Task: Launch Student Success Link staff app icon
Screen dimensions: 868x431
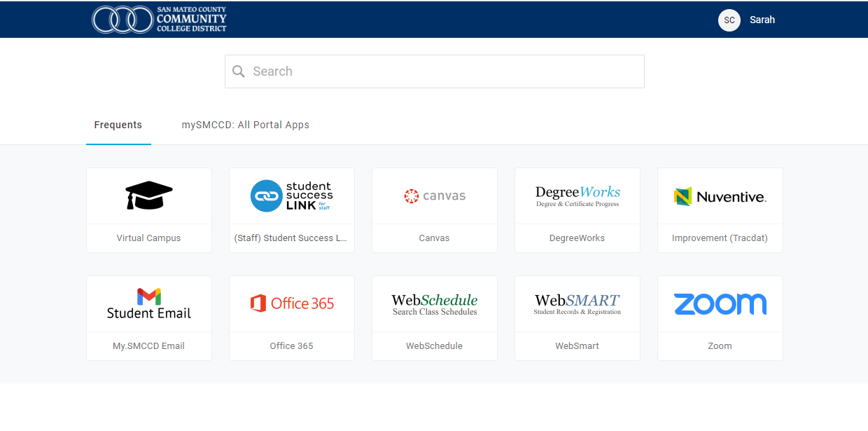Action: [x=291, y=196]
